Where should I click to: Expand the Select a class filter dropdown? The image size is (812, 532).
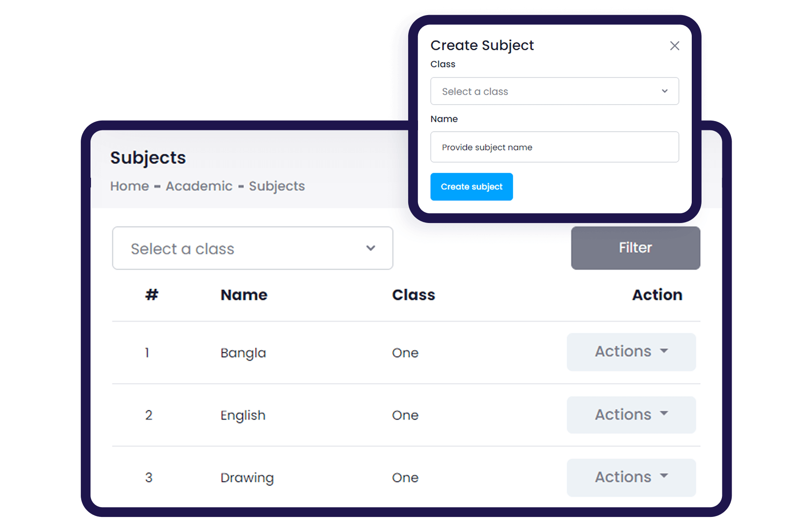click(252, 248)
